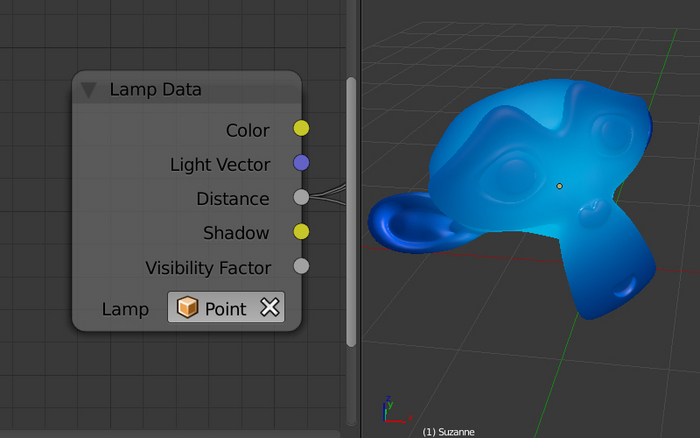Click the Visibility Factor output socket
Image resolution: width=700 pixels, height=438 pixels.
click(301, 266)
